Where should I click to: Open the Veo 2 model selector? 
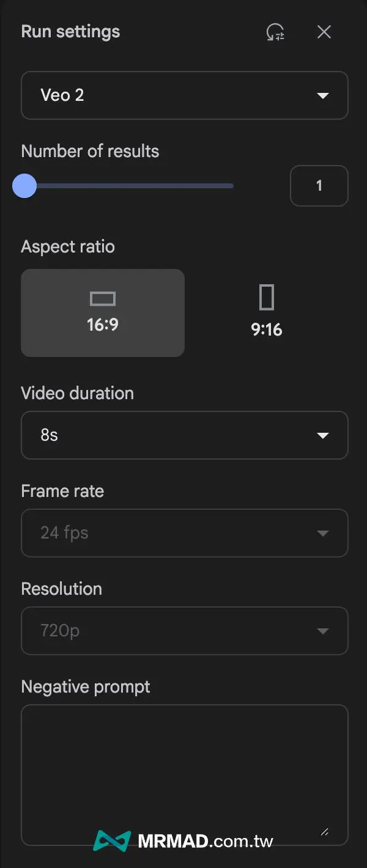[x=183, y=95]
